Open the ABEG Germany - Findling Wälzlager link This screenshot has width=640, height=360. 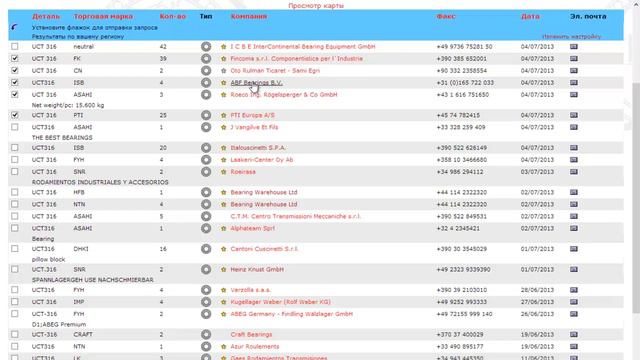pos(291,314)
